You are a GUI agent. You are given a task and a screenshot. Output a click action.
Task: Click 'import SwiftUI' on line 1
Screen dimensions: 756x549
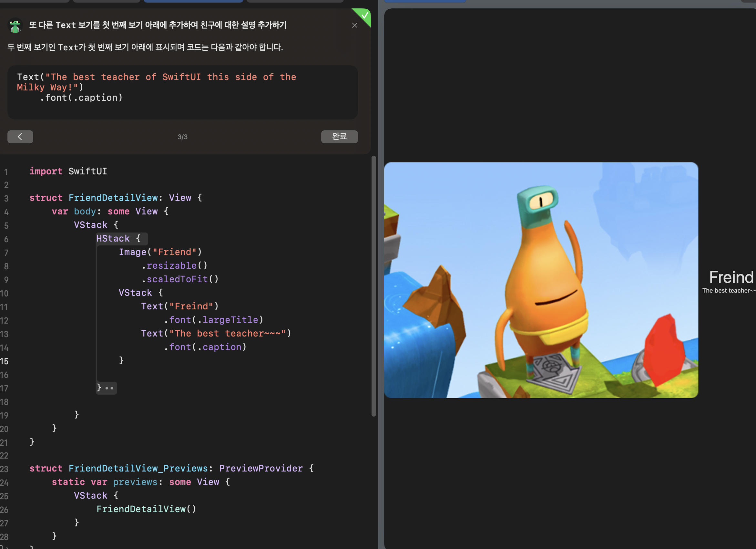point(68,171)
